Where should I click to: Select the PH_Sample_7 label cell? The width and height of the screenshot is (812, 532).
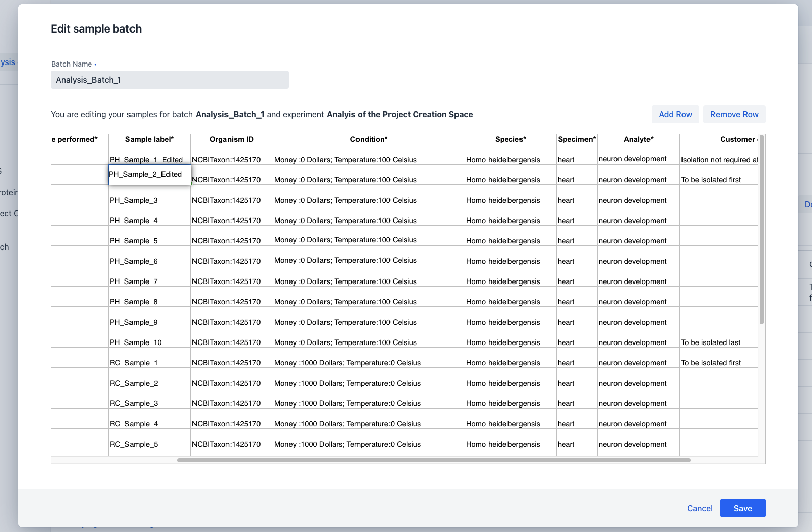click(149, 276)
